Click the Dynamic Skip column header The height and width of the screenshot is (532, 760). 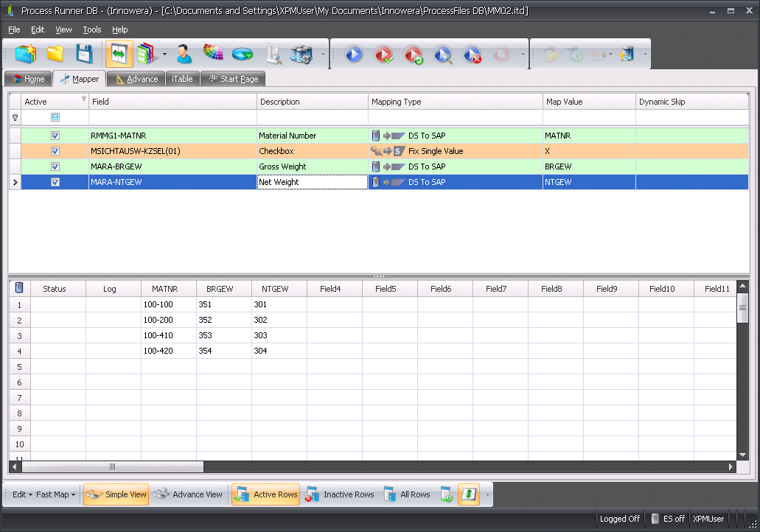pyautogui.click(x=692, y=102)
